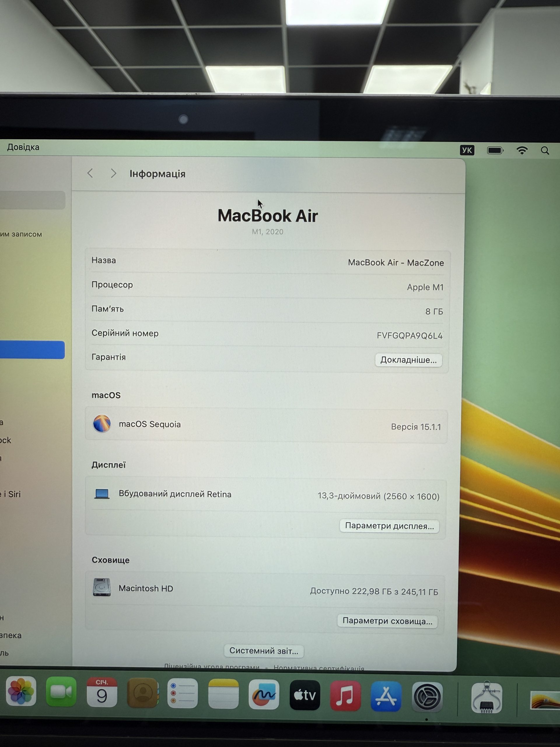Click the MacBook Air heading
This screenshot has height=747, width=560.
click(x=268, y=216)
